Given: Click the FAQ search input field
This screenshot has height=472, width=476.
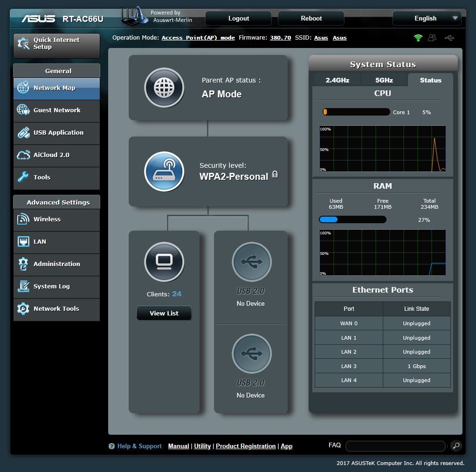Looking at the screenshot, I should click(x=395, y=446).
